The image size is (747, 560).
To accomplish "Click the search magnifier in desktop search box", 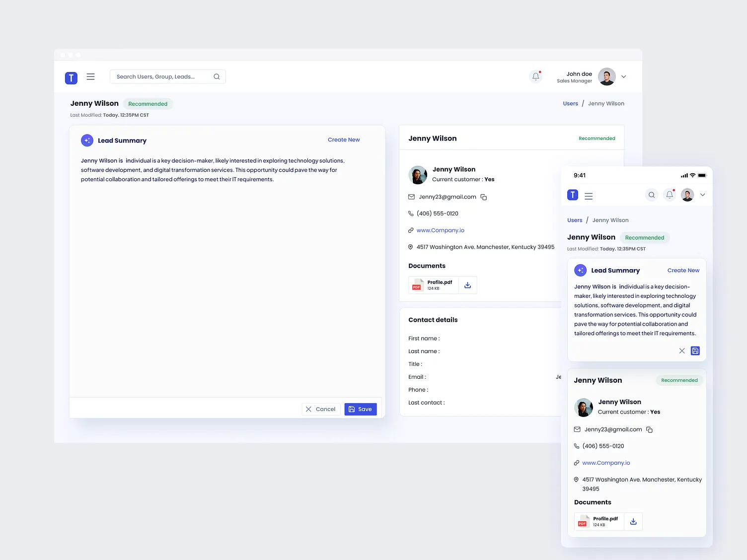I will click(217, 77).
